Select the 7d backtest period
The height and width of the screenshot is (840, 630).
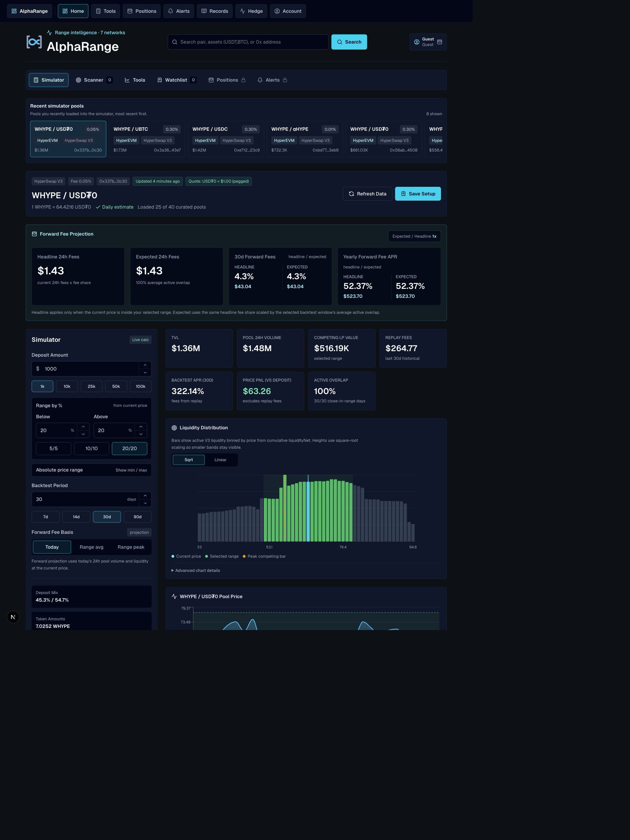[x=46, y=517]
